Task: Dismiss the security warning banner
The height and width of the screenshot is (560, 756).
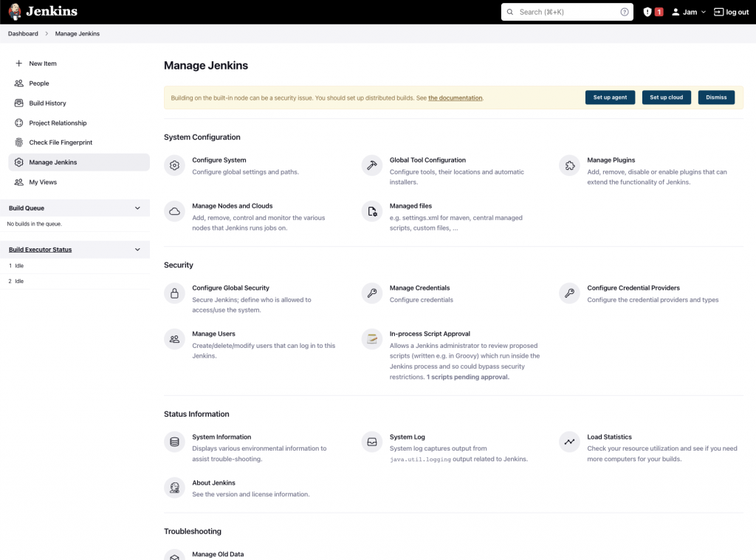Action: 716,98
